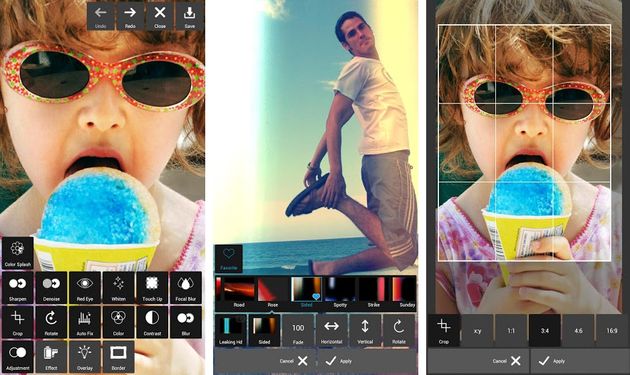Choose the Red Eye correction tool
The image size is (630, 375).
(x=85, y=287)
